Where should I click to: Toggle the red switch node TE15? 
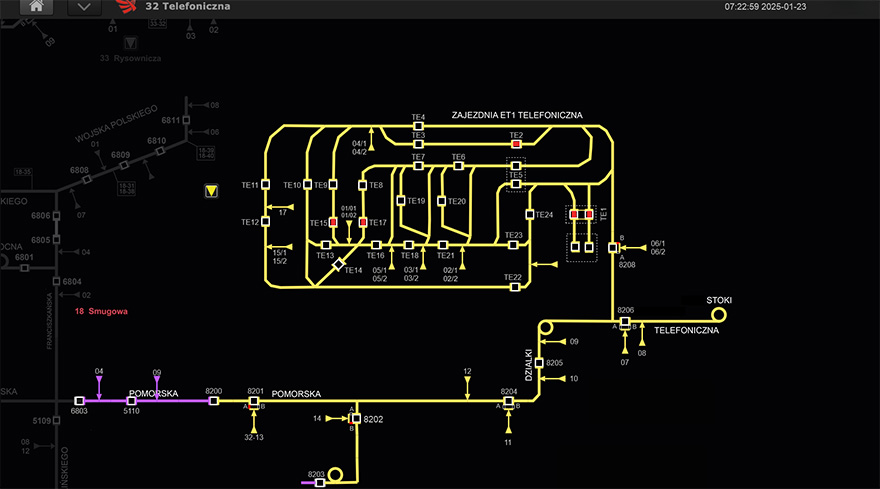(x=334, y=223)
